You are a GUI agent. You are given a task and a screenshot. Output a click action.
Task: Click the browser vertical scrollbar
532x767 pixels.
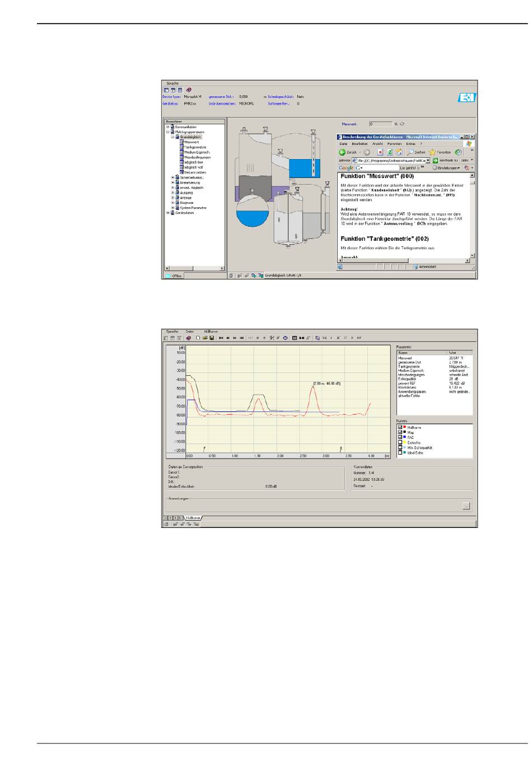(473, 215)
